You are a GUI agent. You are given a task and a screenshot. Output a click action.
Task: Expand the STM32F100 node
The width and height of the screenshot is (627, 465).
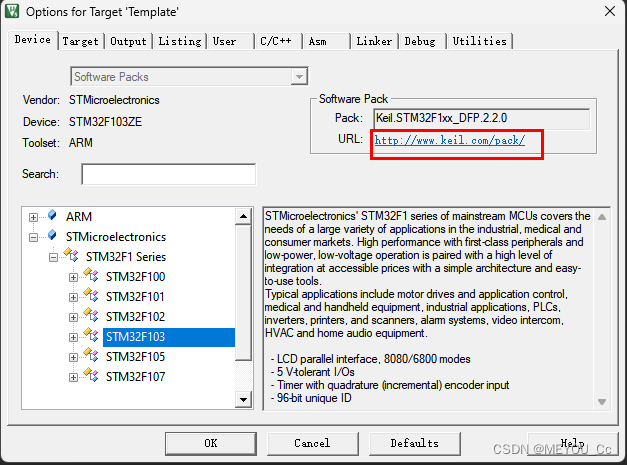[x=73, y=277]
